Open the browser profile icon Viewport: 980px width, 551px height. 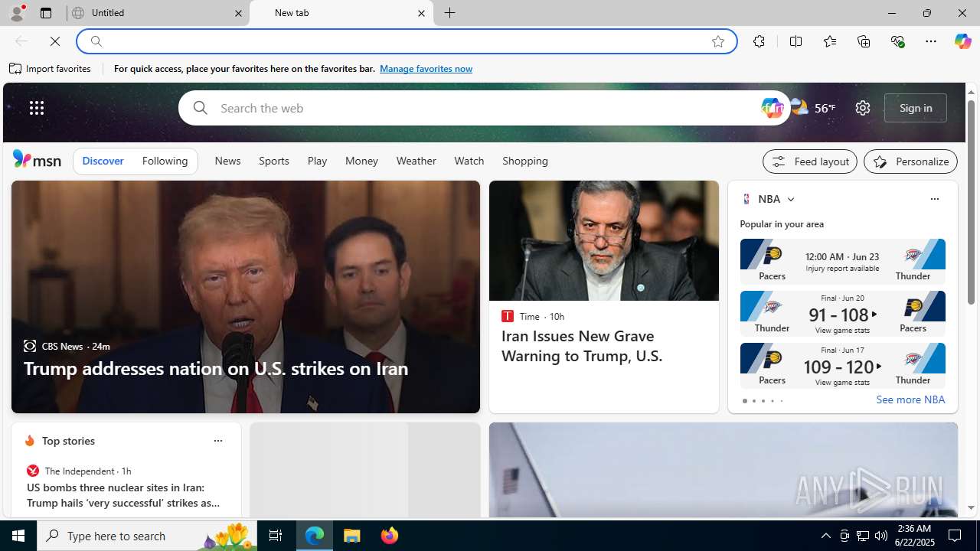(x=17, y=13)
